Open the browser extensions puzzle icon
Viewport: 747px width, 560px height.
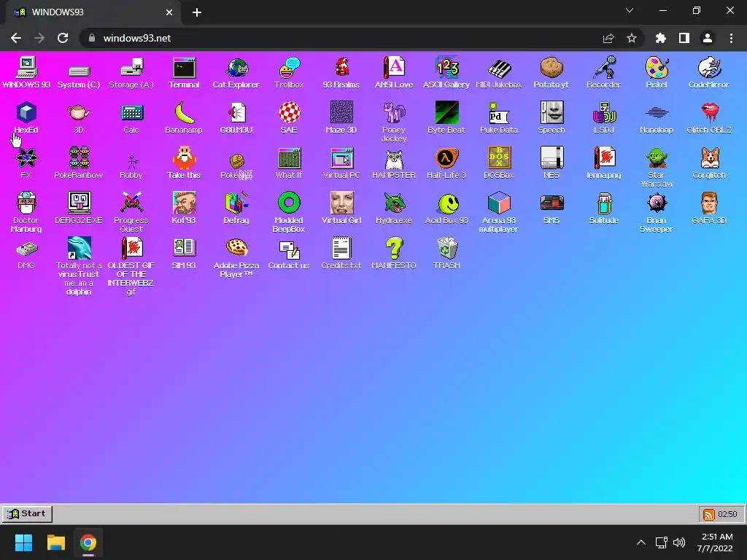(661, 38)
